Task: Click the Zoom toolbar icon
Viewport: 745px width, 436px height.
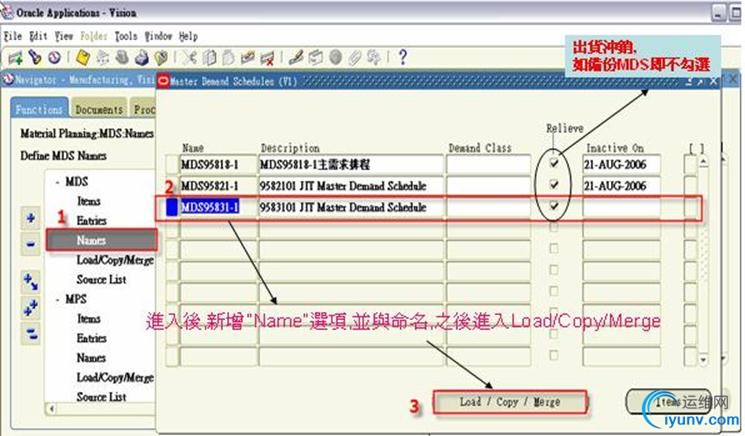Action: point(316,57)
